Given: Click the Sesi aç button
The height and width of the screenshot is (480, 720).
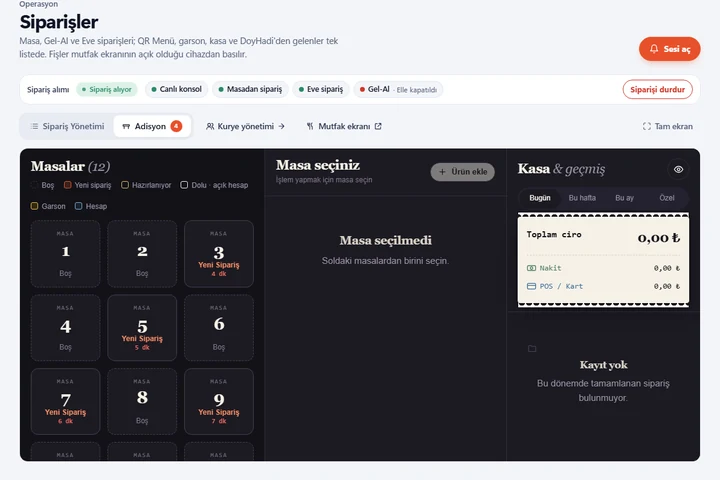Looking at the screenshot, I should [669, 49].
